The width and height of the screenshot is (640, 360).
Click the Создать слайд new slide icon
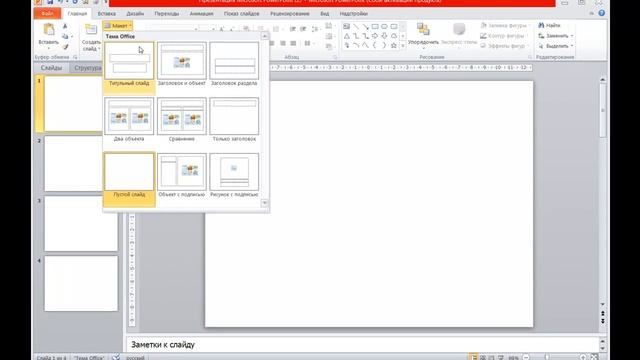pos(91,29)
